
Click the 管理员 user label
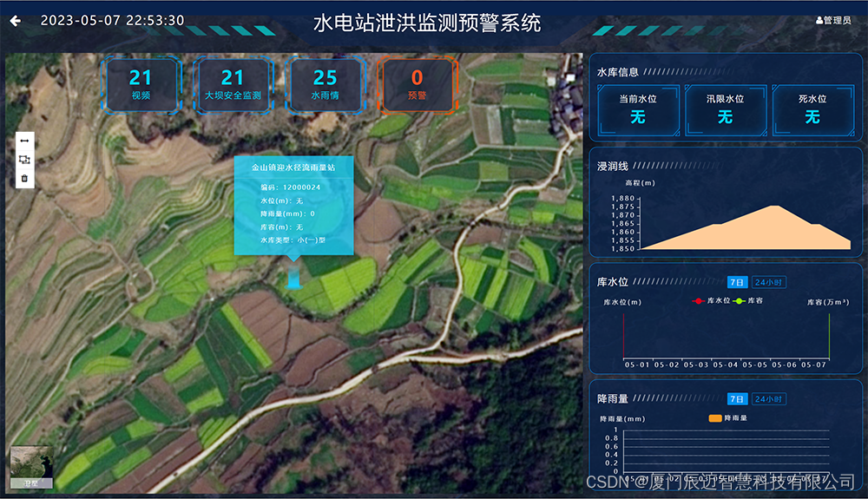pos(837,21)
